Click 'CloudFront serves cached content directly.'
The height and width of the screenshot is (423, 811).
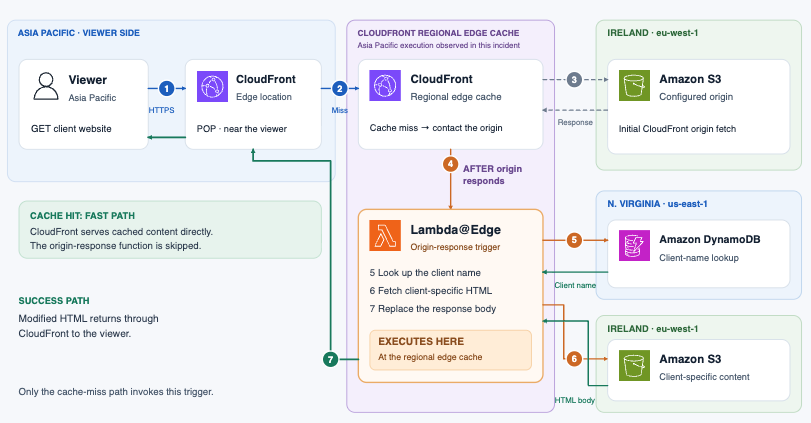(x=121, y=232)
